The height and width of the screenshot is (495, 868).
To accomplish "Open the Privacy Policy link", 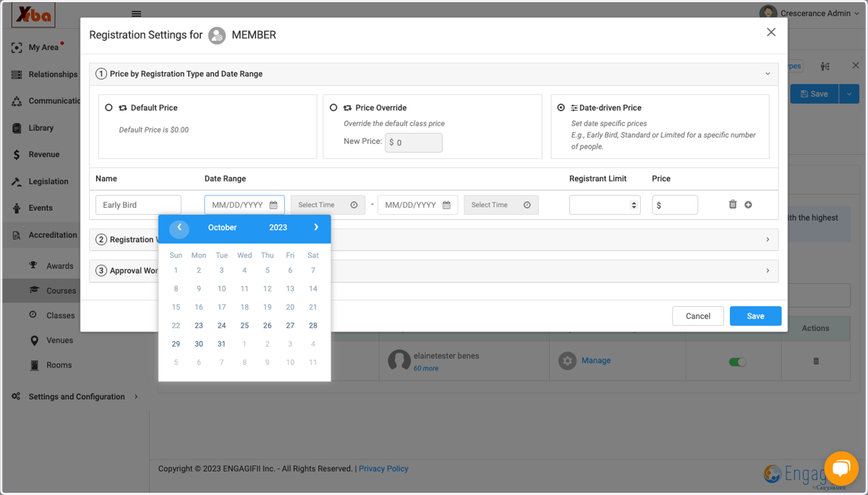I will (x=383, y=468).
